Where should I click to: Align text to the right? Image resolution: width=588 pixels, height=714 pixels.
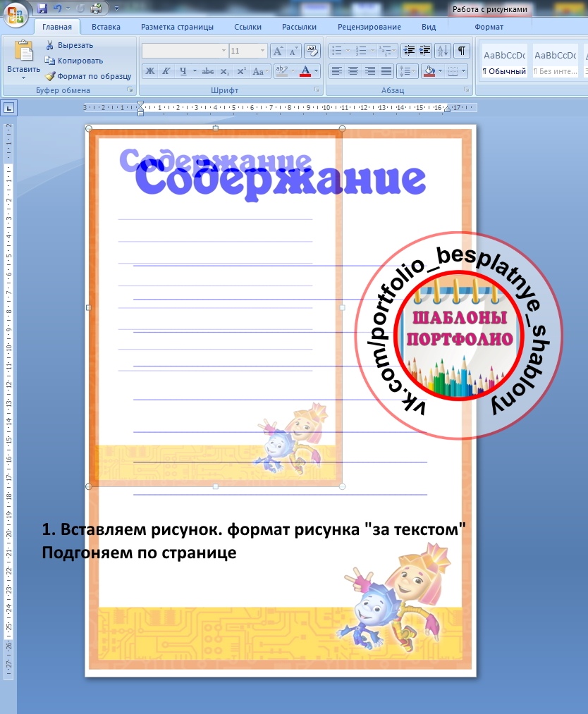[x=370, y=71]
